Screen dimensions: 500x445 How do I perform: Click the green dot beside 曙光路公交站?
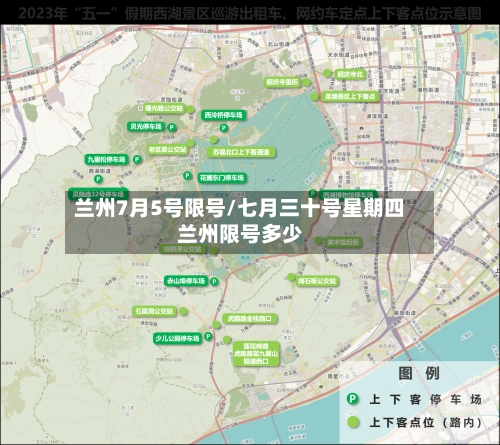coord(190,109)
